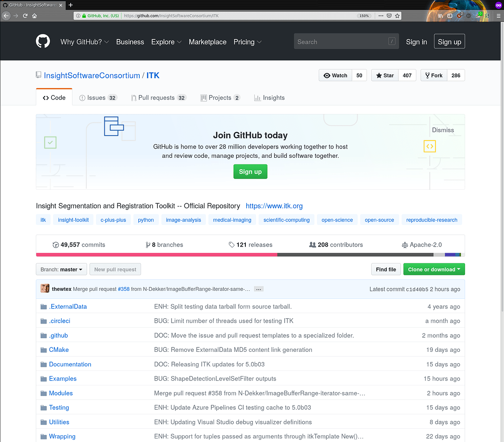The width and height of the screenshot is (504, 442).
Task: Open new browser tab with plus icon
Action: coord(71,5)
